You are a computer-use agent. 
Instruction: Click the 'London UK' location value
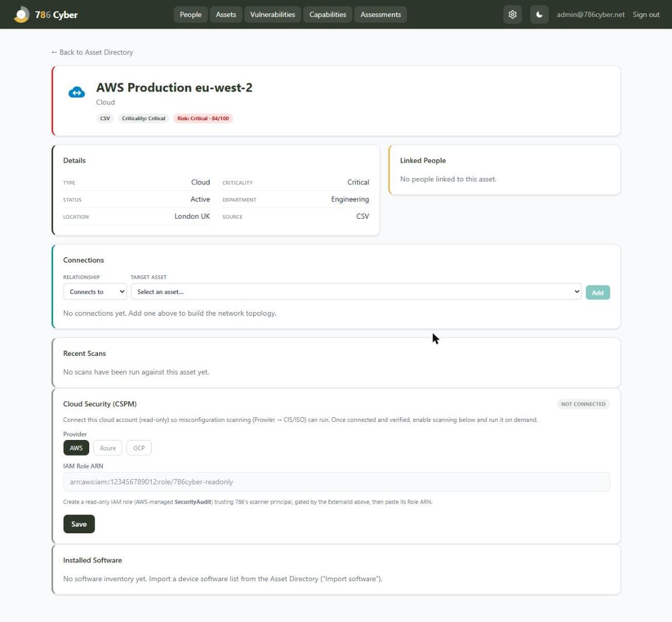point(192,216)
